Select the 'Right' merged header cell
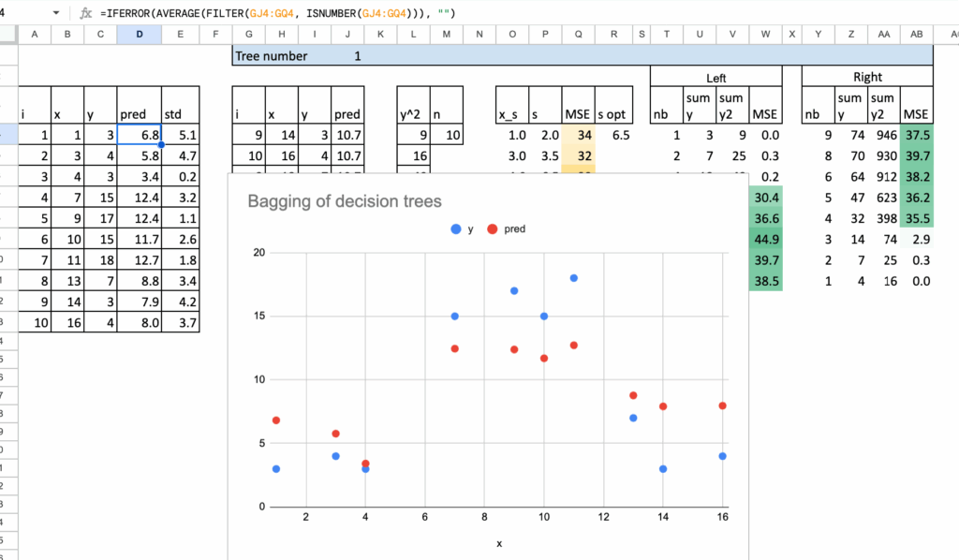Screen dimensions: 959x560 [x=867, y=78]
